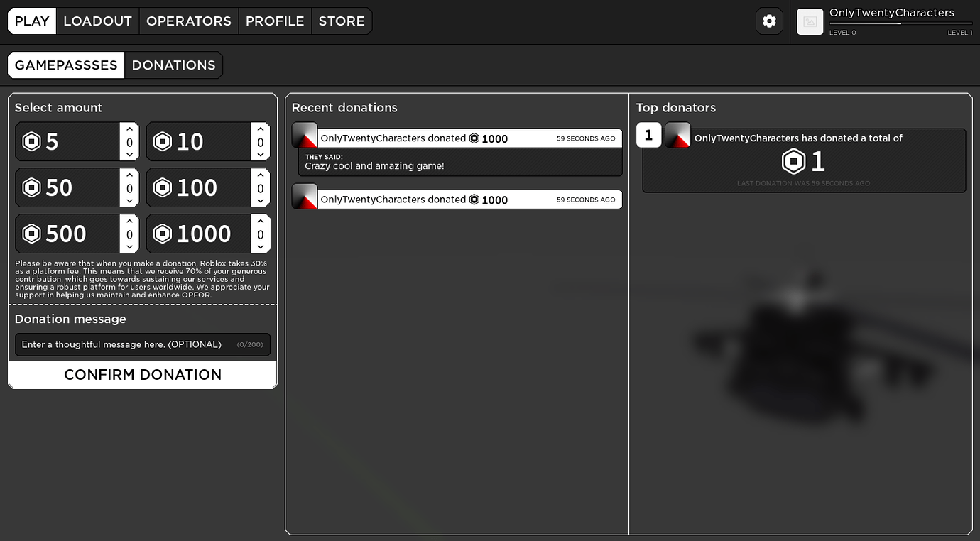Choose the 500 Robux donation amount

[x=67, y=234]
